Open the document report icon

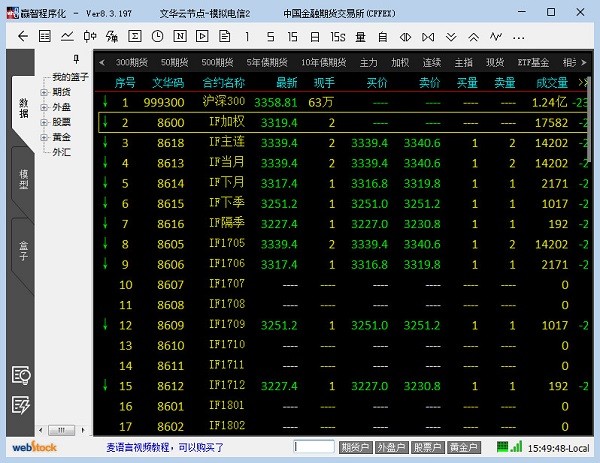pos(225,37)
